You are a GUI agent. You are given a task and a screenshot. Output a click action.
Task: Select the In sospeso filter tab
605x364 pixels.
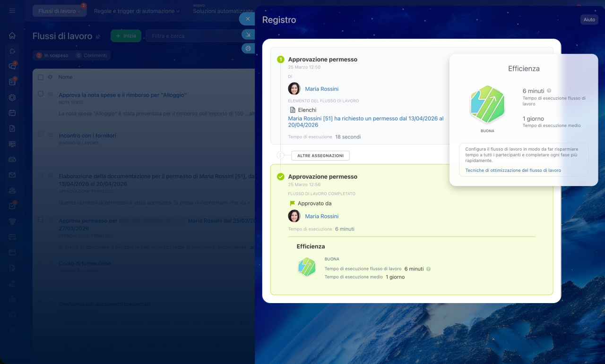click(52, 55)
